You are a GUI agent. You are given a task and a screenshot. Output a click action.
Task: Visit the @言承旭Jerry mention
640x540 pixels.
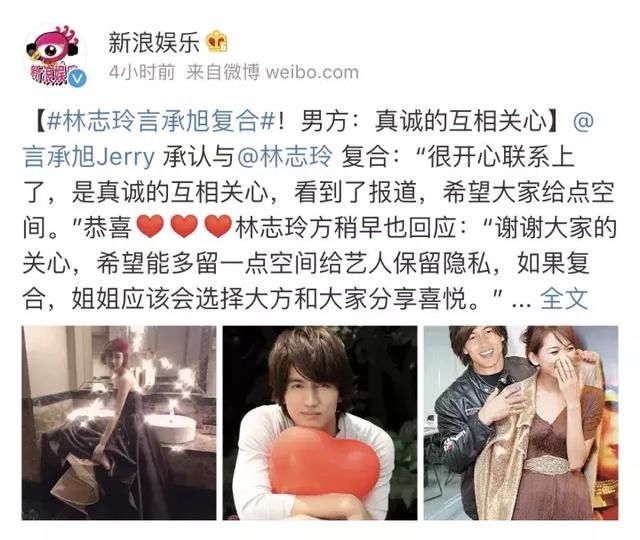(x=89, y=157)
